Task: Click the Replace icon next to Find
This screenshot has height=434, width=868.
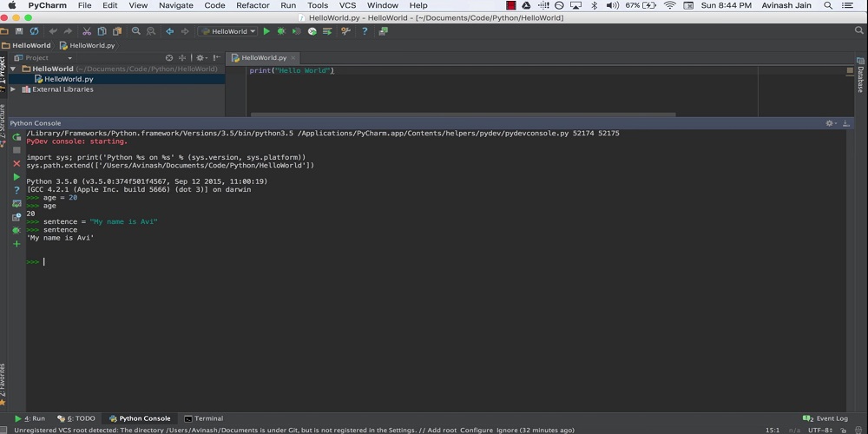Action: coord(150,31)
